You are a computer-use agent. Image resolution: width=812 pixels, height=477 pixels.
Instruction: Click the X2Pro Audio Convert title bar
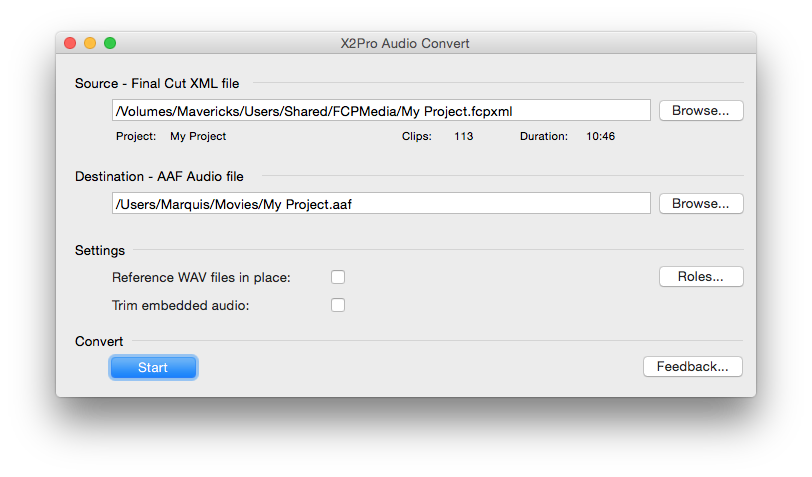(405, 43)
